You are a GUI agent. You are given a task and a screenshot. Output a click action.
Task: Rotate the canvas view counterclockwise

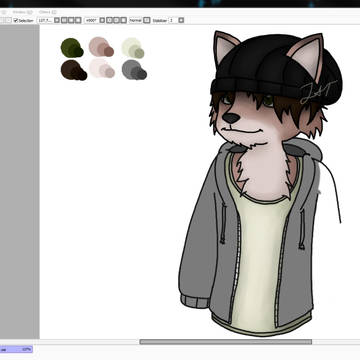coord(109,20)
